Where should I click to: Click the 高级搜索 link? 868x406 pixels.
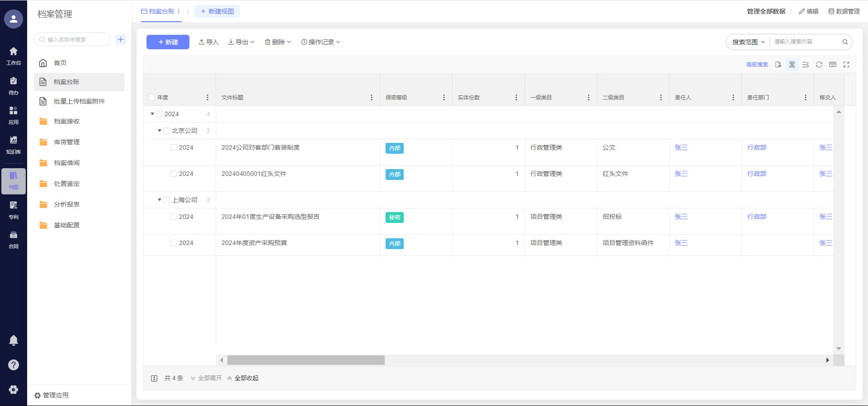pos(757,65)
